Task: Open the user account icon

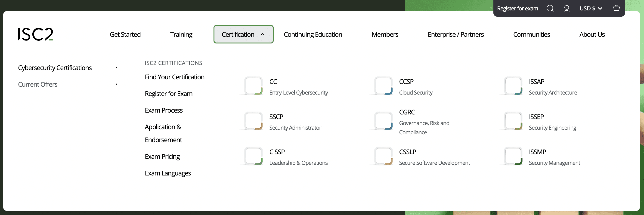Action: [x=567, y=9]
